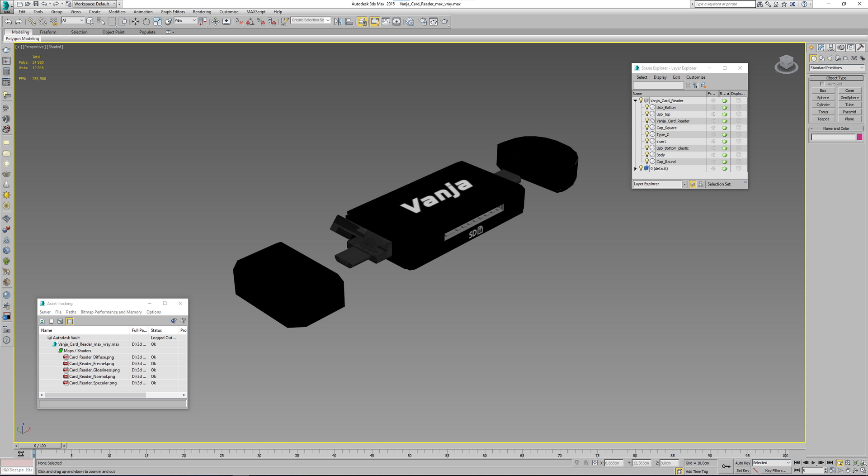
Task: Toggle renderable teapot for Type_C
Action: (x=725, y=134)
